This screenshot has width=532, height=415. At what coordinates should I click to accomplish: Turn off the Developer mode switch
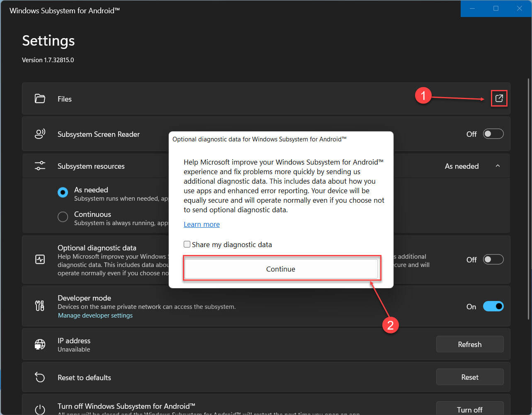pyautogui.click(x=493, y=306)
